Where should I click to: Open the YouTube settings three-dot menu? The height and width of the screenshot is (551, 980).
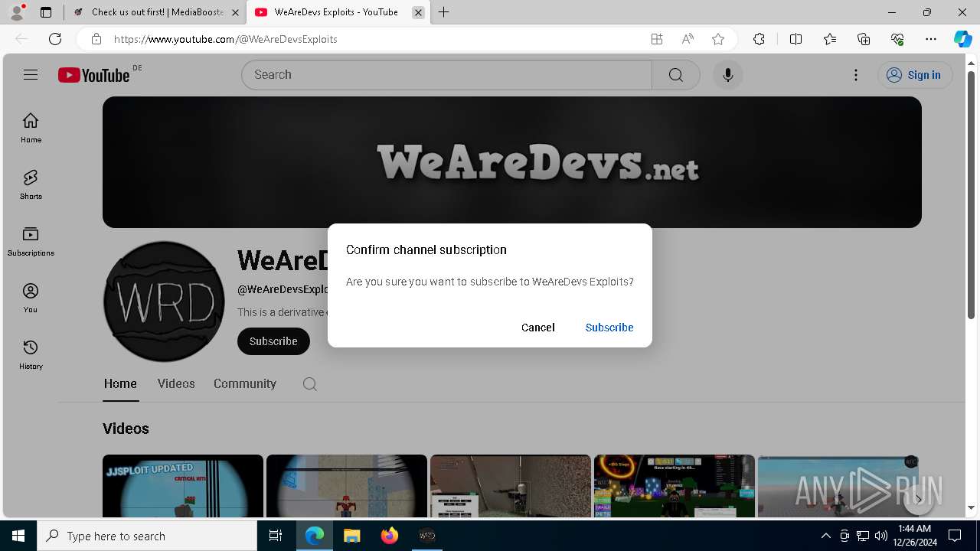pyautogui.click(x=856, y=74)
